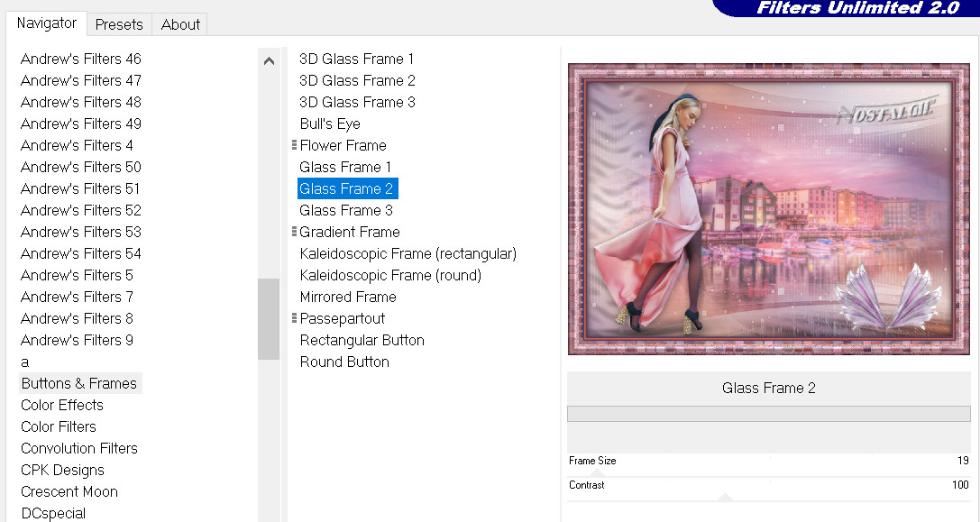Image resolution: width=980 pixels, height=522 pixels.
Task: Click the filter preview image
Action: [x=768, y=208]
